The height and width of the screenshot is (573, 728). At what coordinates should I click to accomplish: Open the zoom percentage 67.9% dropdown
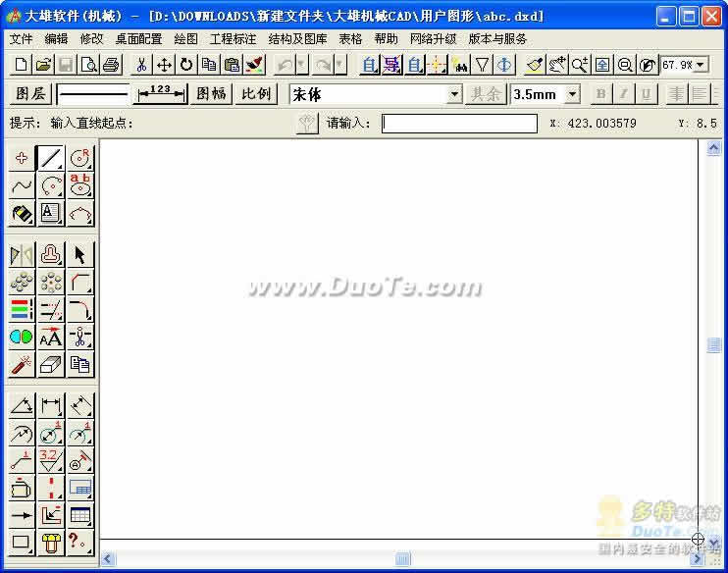click(701, 65)
